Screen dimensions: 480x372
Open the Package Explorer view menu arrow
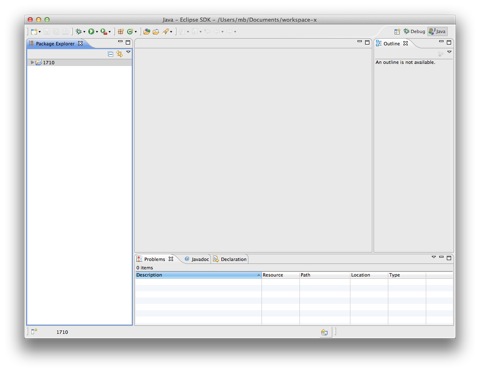pyautogui.click(x=128, y=52)
